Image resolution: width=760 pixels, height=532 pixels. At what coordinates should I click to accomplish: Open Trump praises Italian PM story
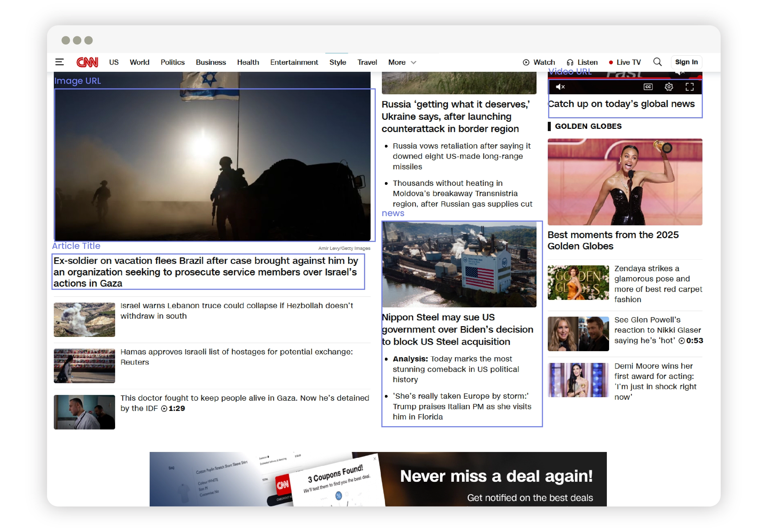coord(462,406)
